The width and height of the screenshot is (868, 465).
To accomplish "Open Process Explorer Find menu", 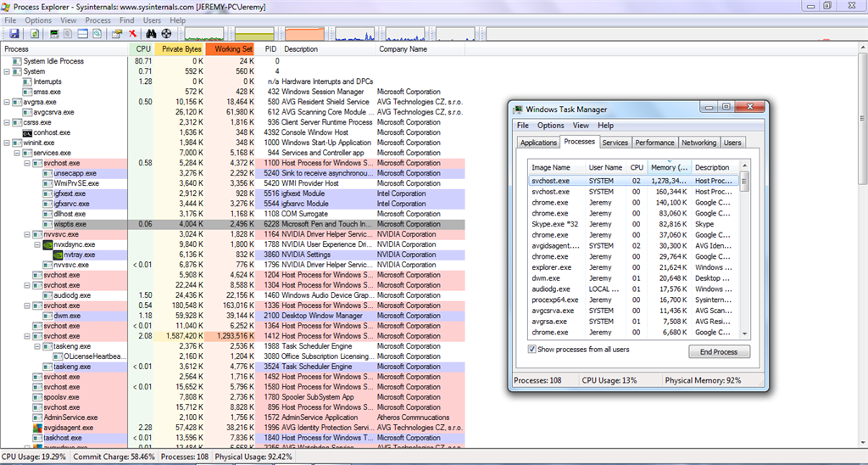I will (127, 20).
